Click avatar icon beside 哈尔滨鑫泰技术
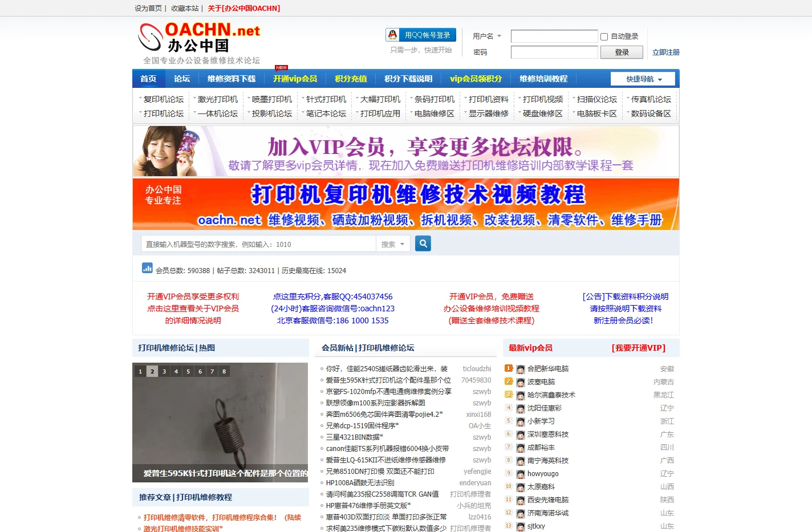This screenshot has width=812, height=532. pyautogui.click(x=520, y=396)
